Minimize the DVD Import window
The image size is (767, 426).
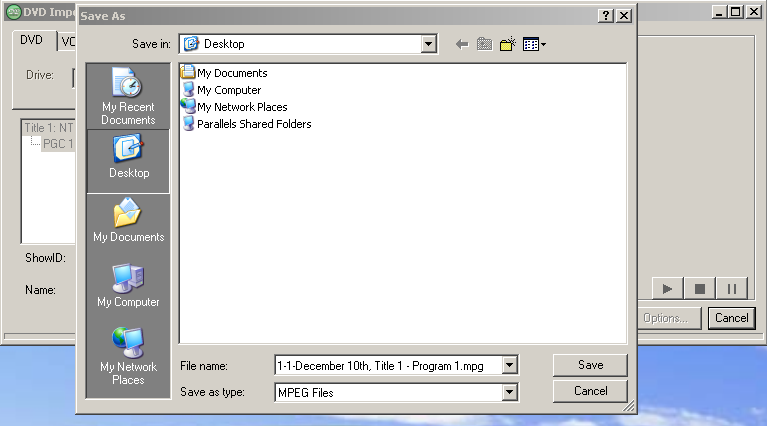tap(719, 12)
